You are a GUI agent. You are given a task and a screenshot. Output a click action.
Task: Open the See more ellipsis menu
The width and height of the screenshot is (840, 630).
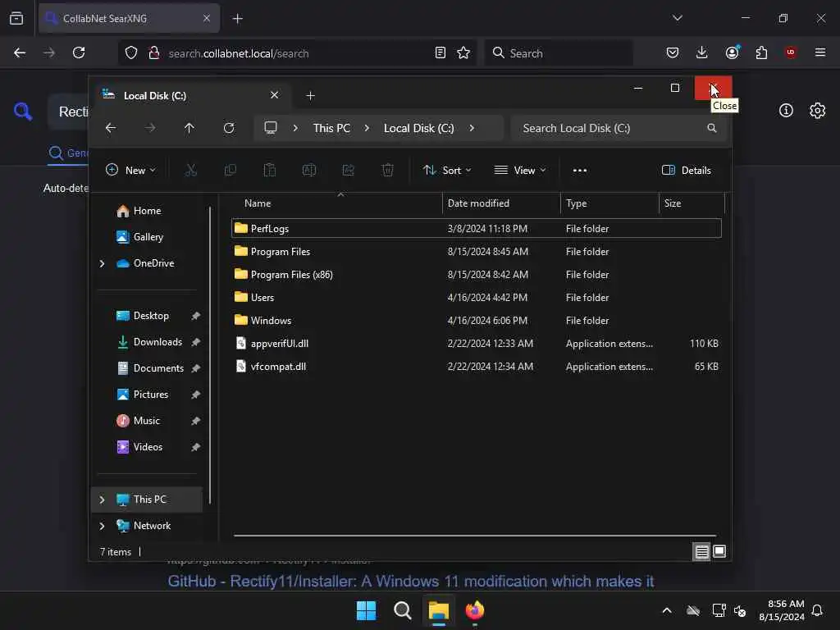pos(580,171)
